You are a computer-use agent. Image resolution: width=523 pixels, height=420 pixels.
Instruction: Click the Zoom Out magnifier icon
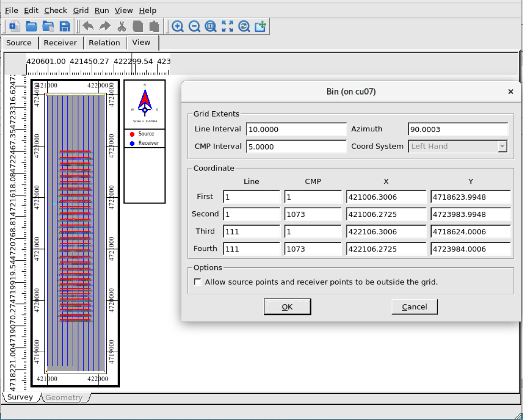point(194,26)
